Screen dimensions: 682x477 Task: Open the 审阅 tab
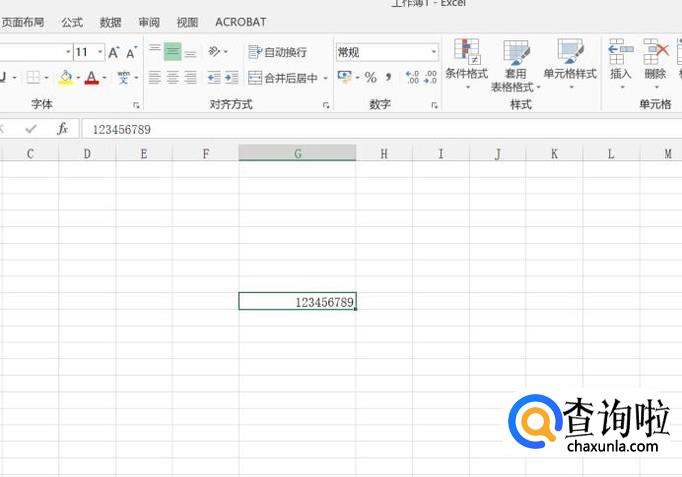149,22
